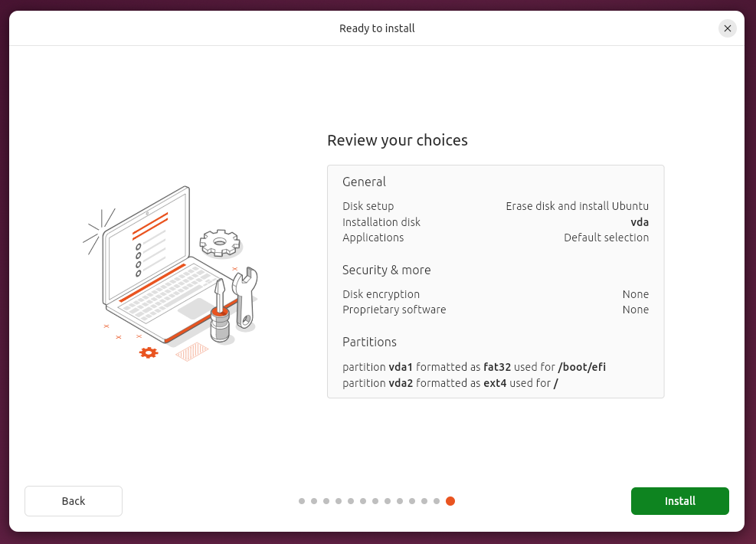Click the grey gear icon in illustration
The image size is (756, 544).
220,243
